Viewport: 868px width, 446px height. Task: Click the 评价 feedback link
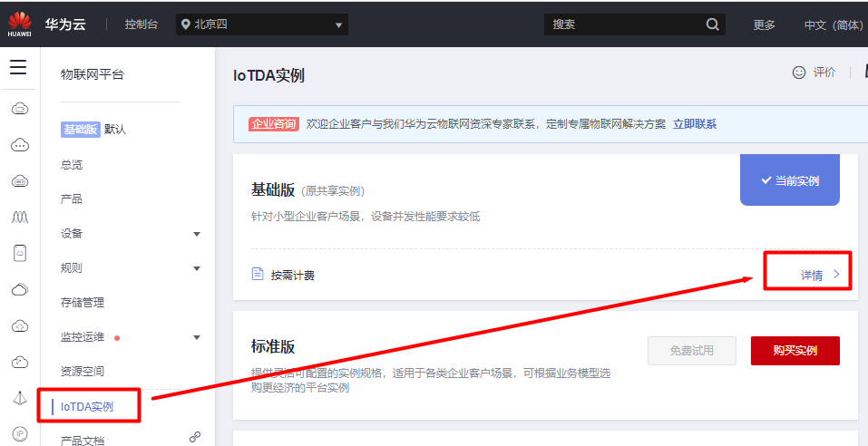tap(824, 73)
